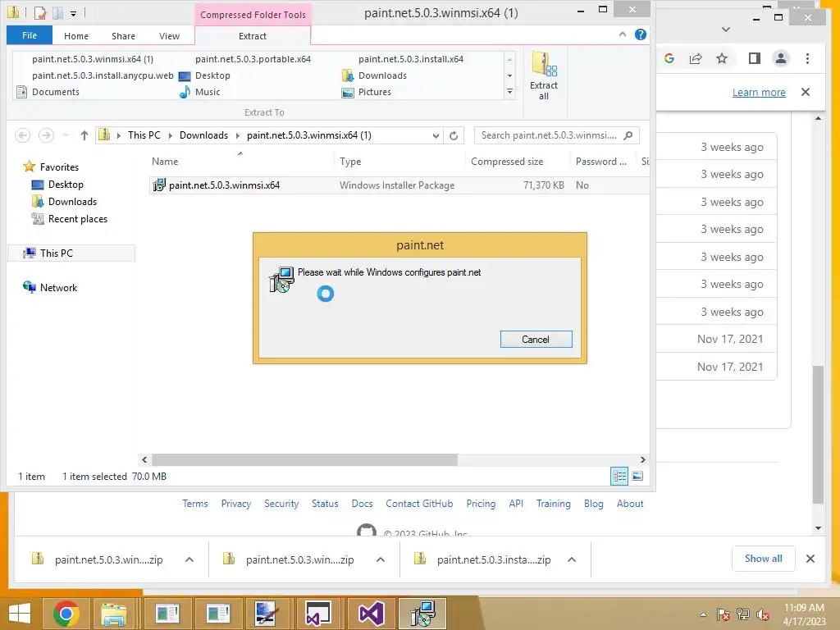Screen dimensions: 840x630
Task: Switch to large icons view in status bar
Action: coord(637,477)
